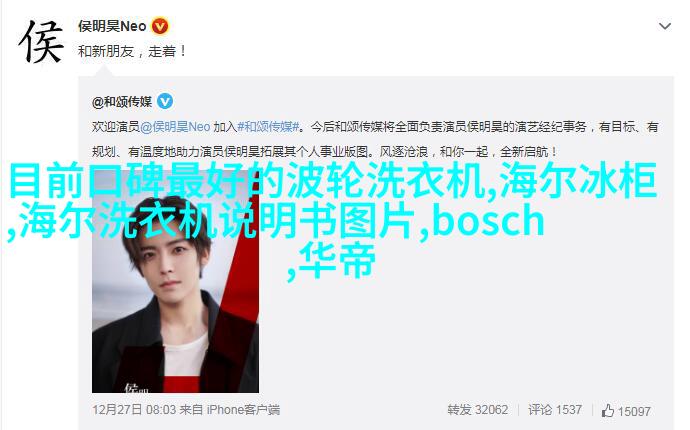Click the iPhone客户端 source link
690x430 pixels.
click(x=243, y=410)
